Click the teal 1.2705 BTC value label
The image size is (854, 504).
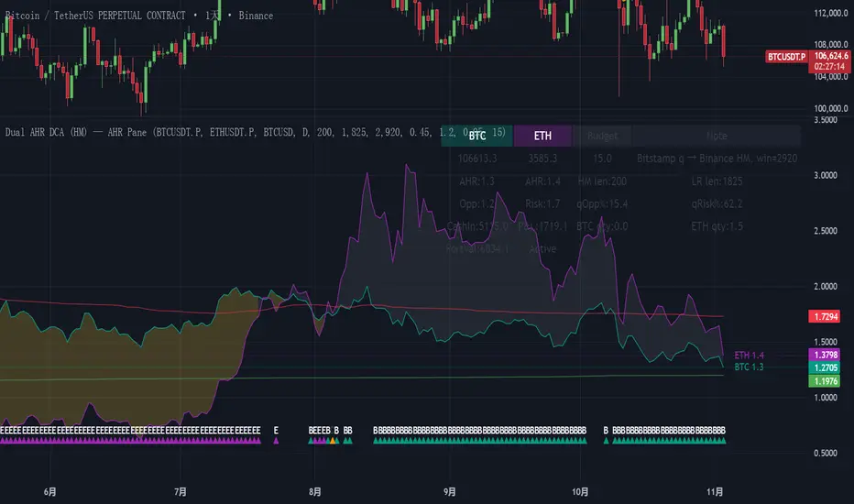point(824,367)
